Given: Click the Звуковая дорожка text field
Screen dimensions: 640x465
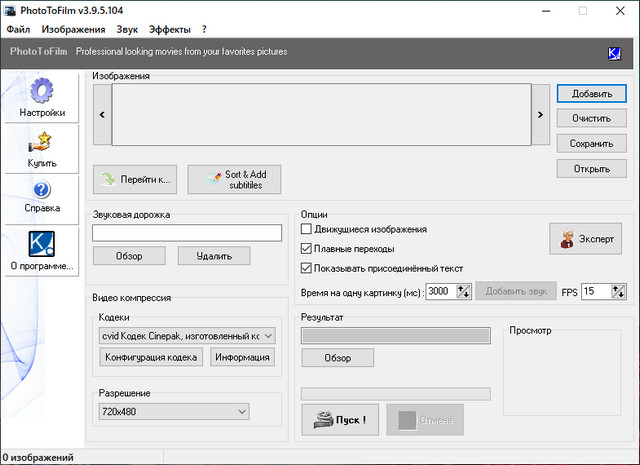Looking at the screenshot, I should 187,233.
